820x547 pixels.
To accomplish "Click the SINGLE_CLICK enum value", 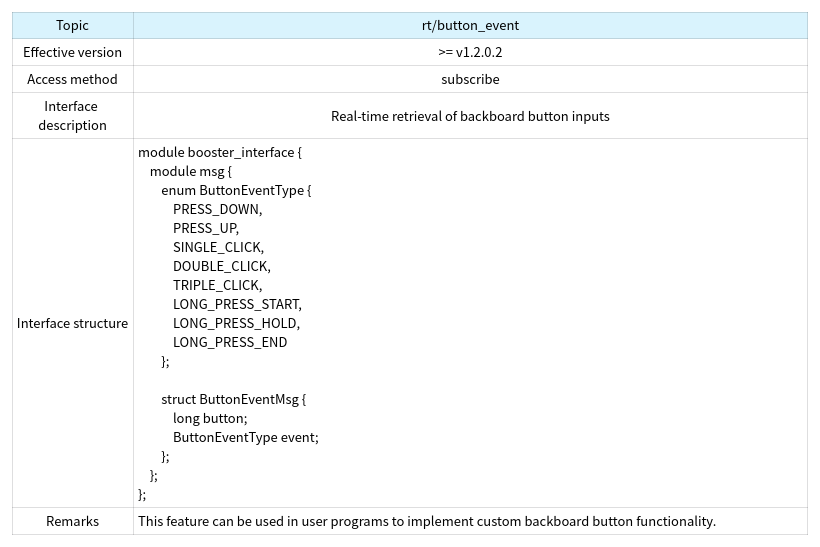I will pos(218,247).
